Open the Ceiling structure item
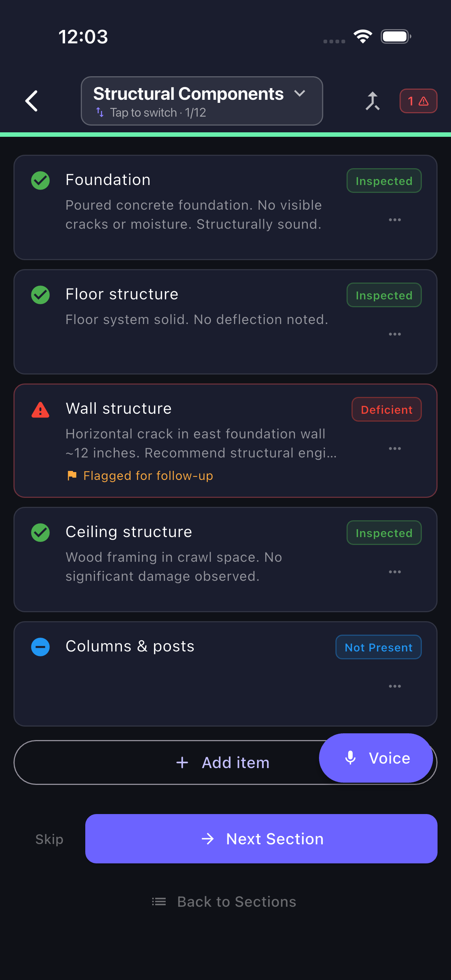 (x=225, y=559)
